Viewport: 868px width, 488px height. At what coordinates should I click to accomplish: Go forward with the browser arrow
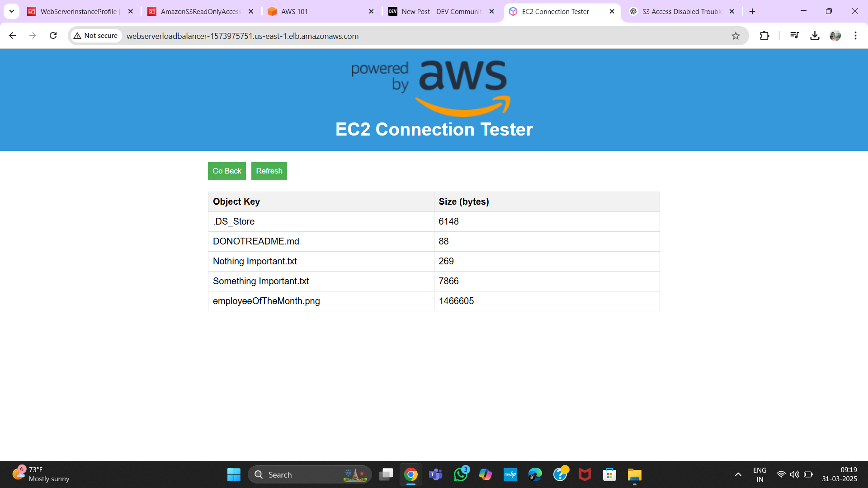pyautogui.click(x=33, y=36)
